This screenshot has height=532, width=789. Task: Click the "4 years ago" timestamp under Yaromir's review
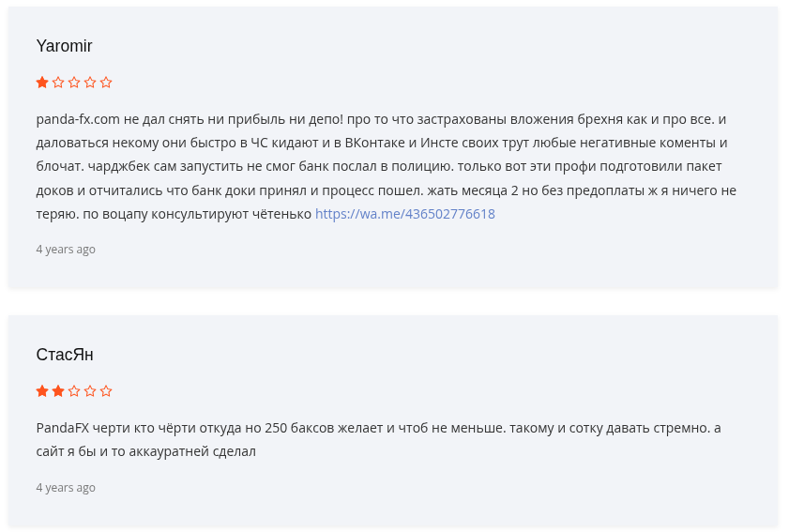[66, 250]
